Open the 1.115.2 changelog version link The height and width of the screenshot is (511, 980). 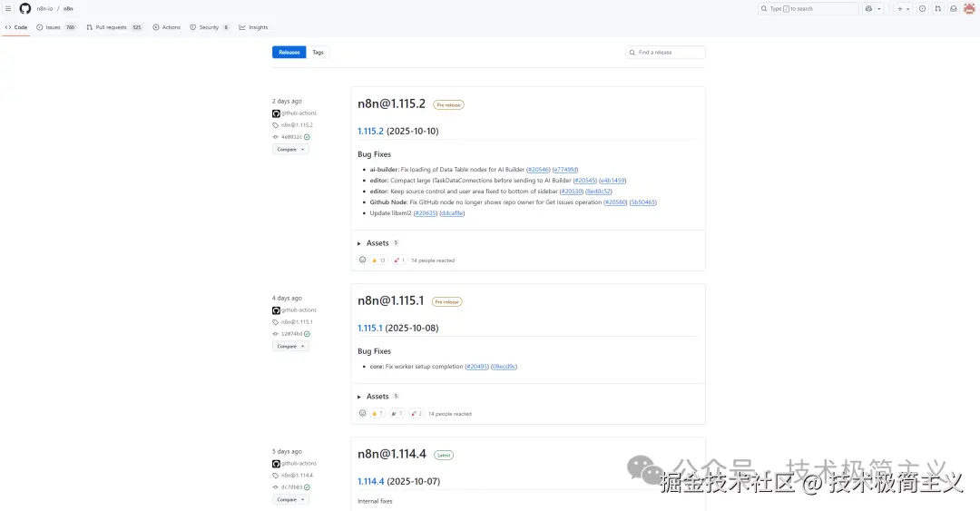[x=370, y=132]
